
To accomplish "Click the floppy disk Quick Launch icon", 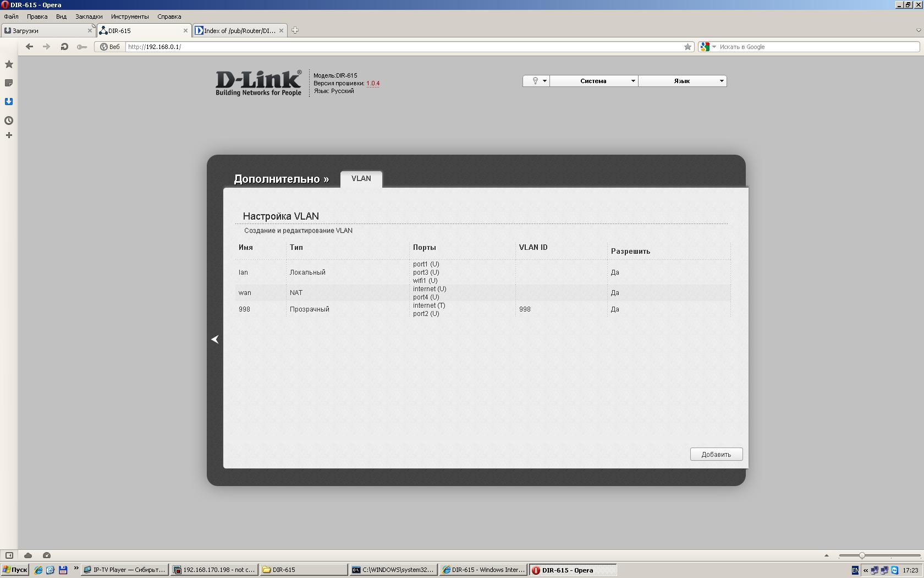I will click(63, 570).
